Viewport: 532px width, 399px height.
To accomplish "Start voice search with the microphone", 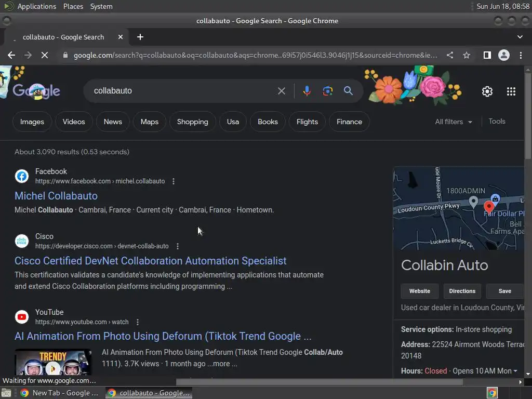I will pos(307,91).
